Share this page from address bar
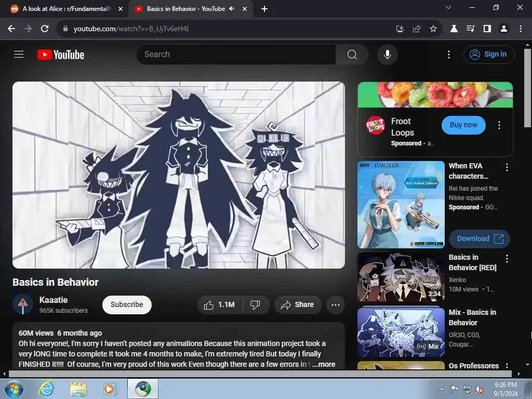The width and height of the screenshot is (532, 399). pos(417,29)
